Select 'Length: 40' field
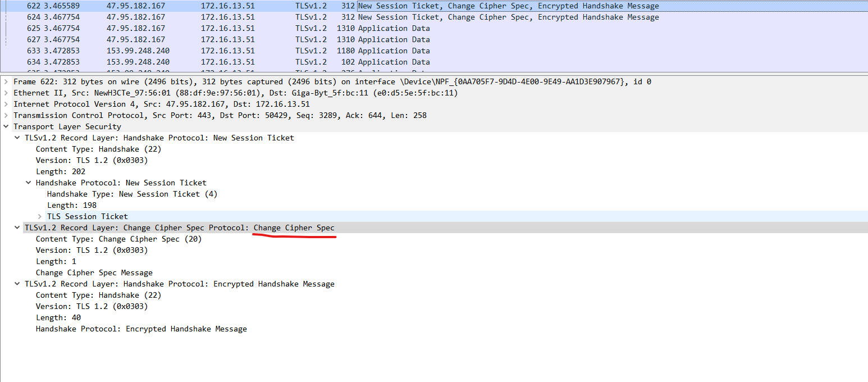 pos(58,317)
